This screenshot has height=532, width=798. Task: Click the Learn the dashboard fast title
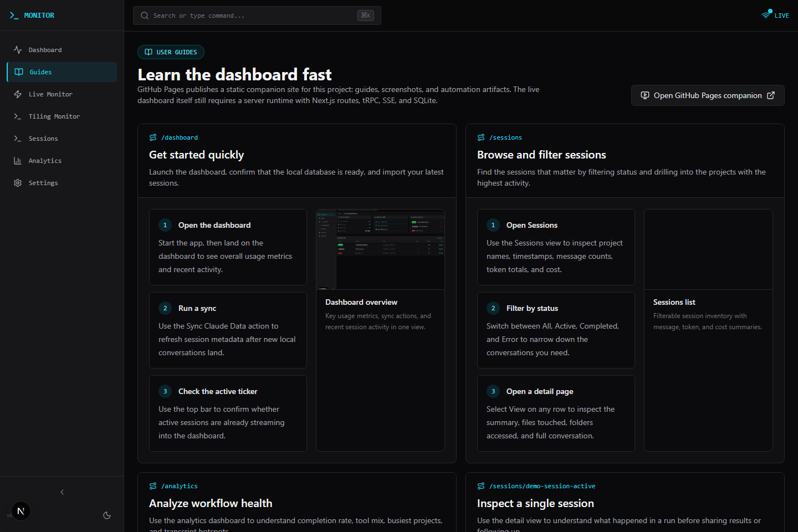coord(234,74)
